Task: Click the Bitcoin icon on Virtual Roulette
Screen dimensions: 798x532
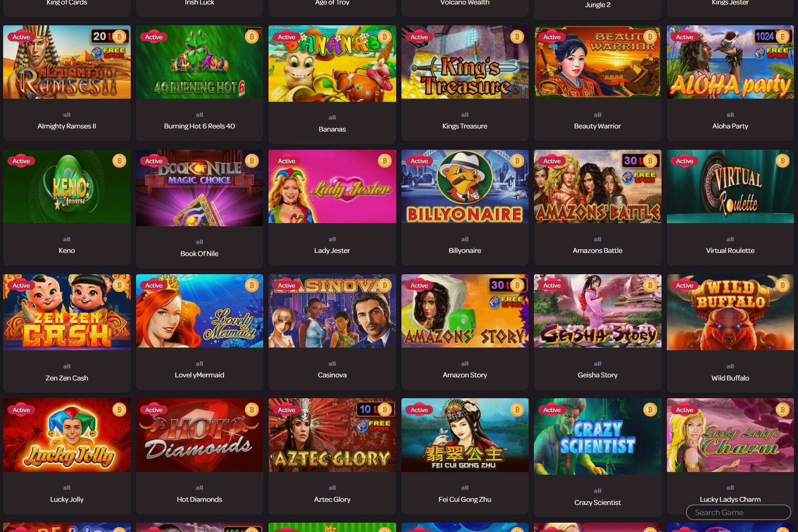Action: tap(783, 161)
